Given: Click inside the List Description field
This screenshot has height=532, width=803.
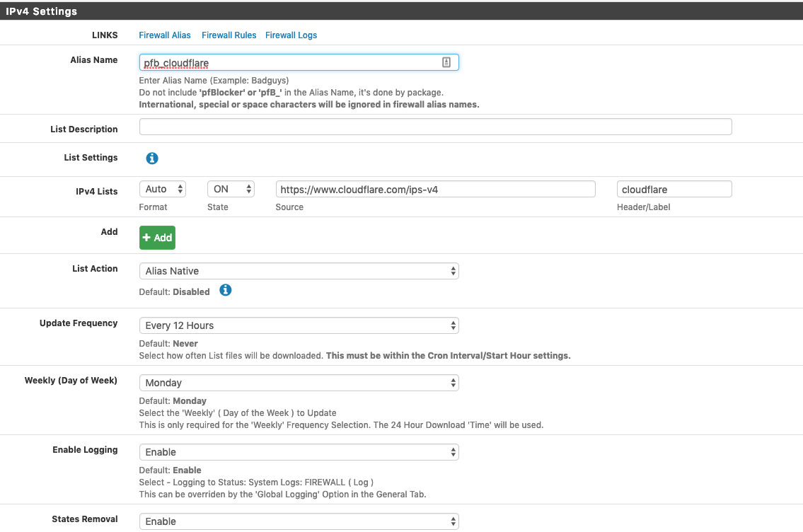Looking at the screenshot, I should [436, 126].
